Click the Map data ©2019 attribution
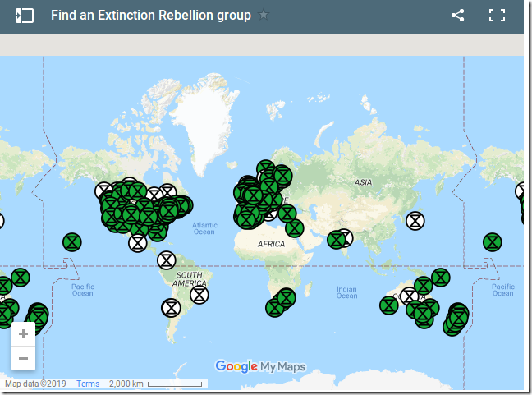Screen dimensions: 532x395 35,384
